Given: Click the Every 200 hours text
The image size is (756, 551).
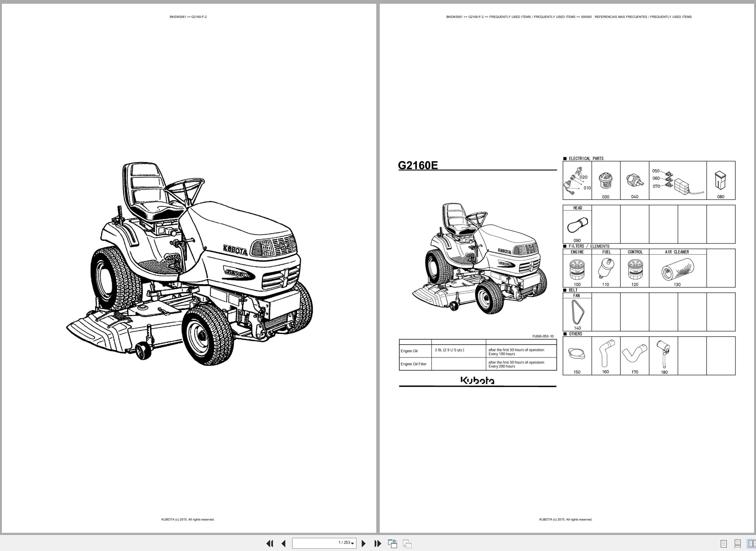Looking at the screenshot, I should 502,366.
